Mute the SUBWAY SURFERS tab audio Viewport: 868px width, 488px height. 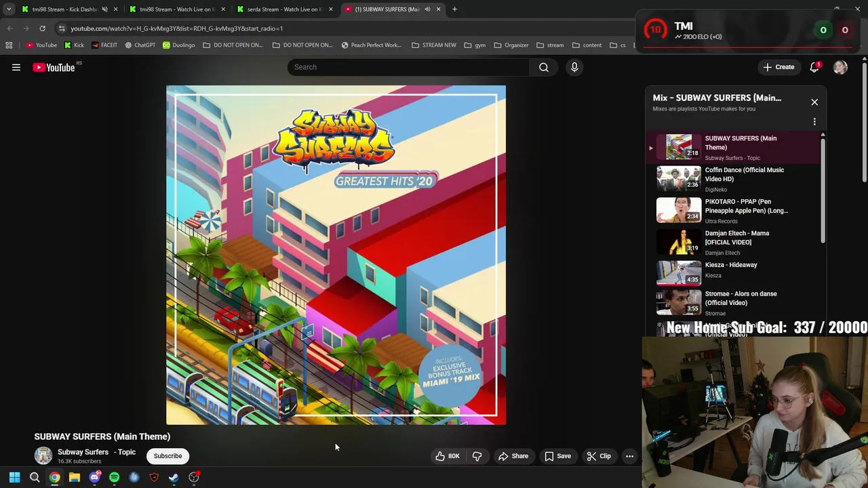click(427, 9)
